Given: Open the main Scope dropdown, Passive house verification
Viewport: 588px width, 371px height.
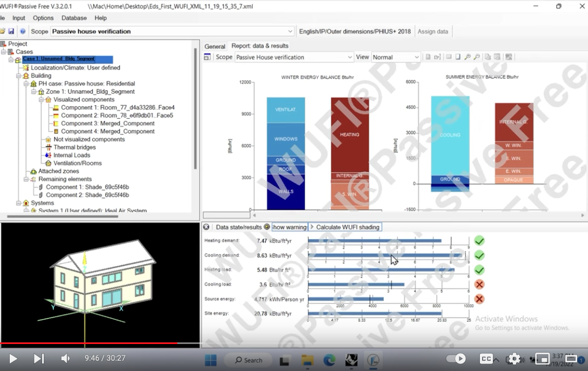Looking at the screenshot, I should 173,31.
